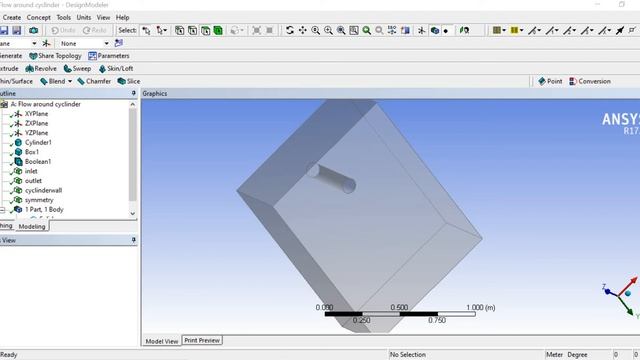Switch to the Modeling tab
The image size is (640, 360).
pyautogui.click(x=32, y=226)
